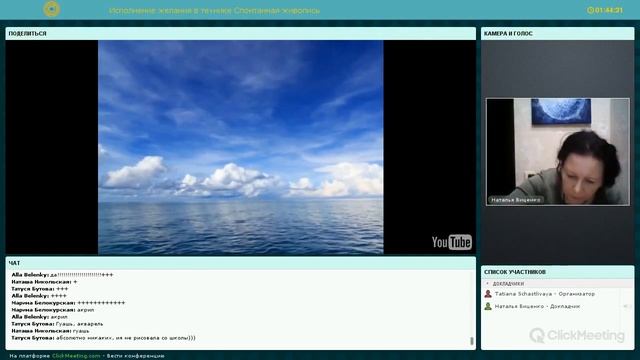
Task: Click the round logo icon in the top bar
Action: click(52, 9)
